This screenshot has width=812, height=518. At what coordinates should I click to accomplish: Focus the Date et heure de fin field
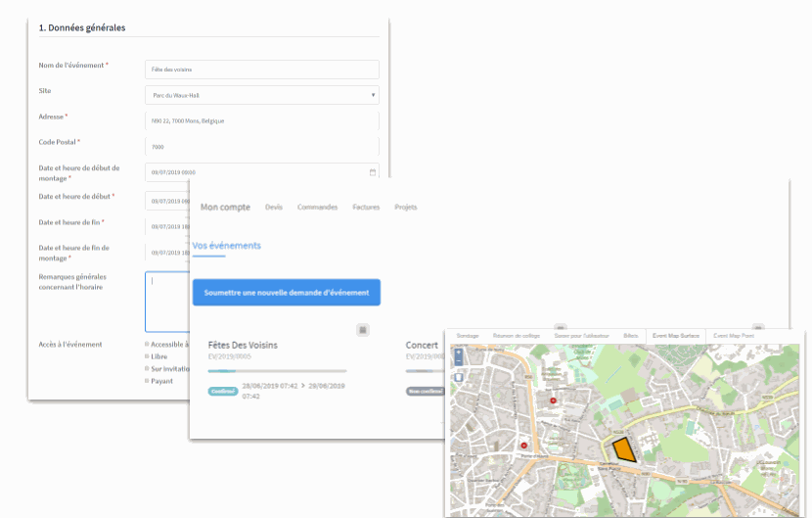coord(167,226)
